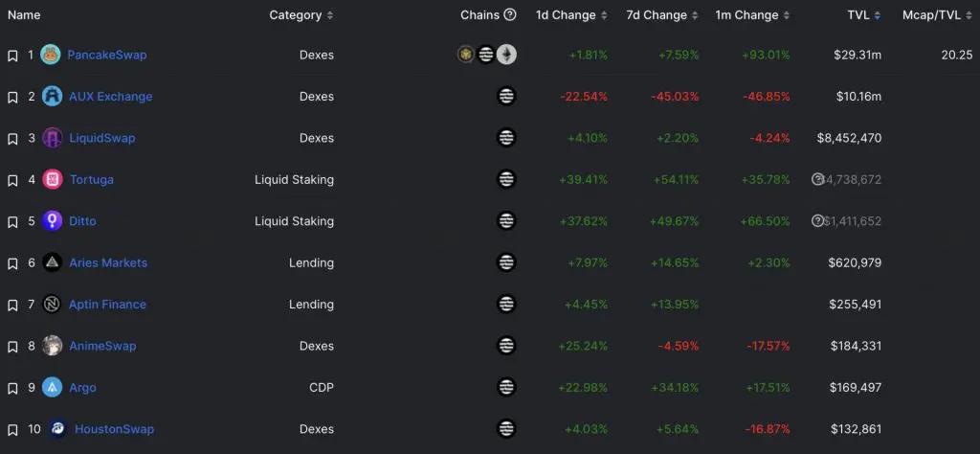Toggle bookmark for PancakeSwap

[x=12, y=56]
